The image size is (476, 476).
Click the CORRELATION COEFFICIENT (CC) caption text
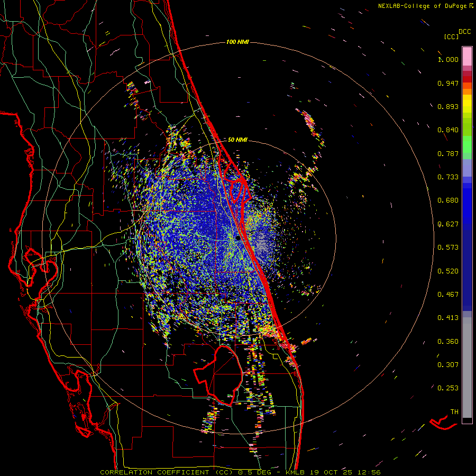click(x=167, y=472)
